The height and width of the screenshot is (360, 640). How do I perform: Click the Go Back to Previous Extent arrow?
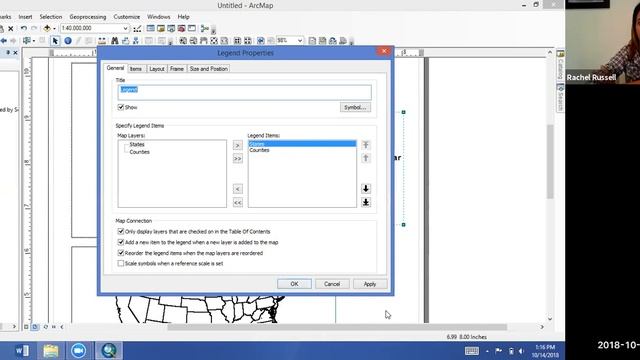point(4,41)
